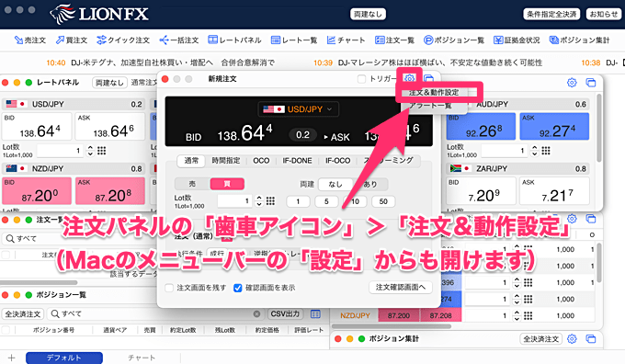The width and height of the screenshot is (625, 364).
Task: Click the AUD/JPY Lot数 stepper
Action: [x=535, y=151]
